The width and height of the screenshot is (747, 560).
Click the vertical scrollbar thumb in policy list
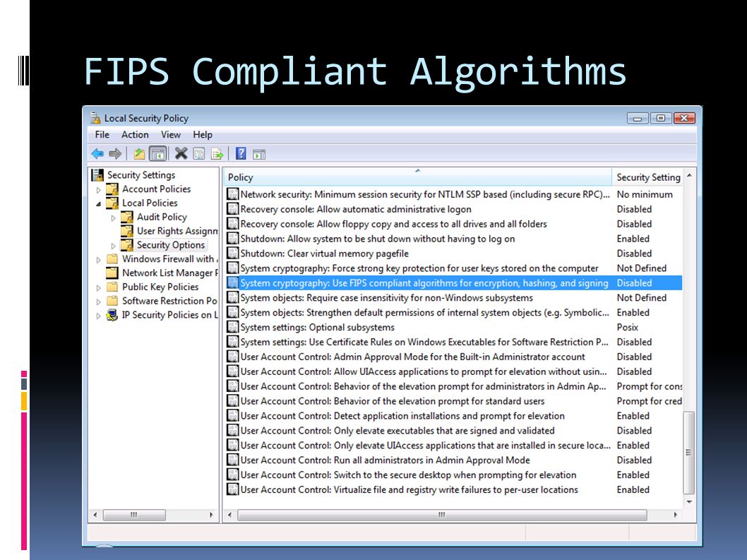tap(689, 452)
